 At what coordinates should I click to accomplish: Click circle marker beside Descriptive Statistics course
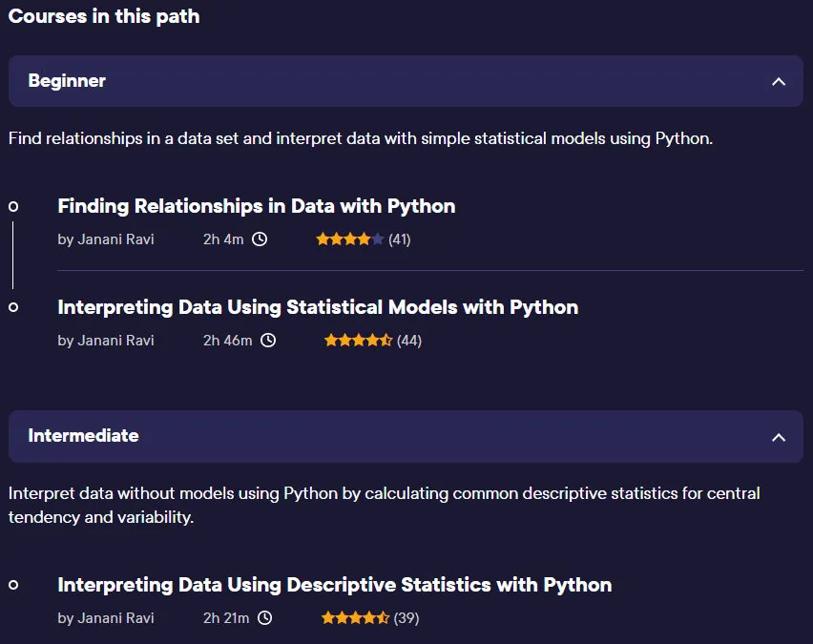pyautogui.click(x=13, y=585)
